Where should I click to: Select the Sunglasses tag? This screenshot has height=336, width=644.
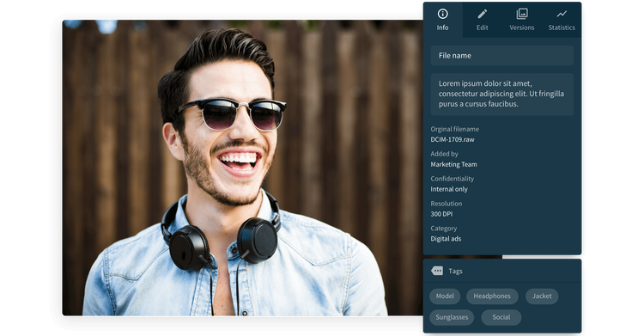pyautogui.click(x=452, y=317)
